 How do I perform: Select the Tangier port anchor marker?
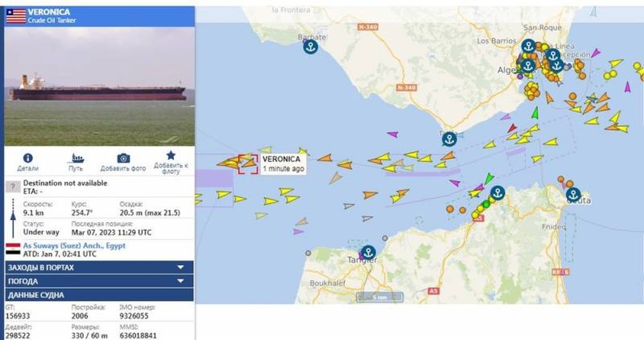pos(368,252)
